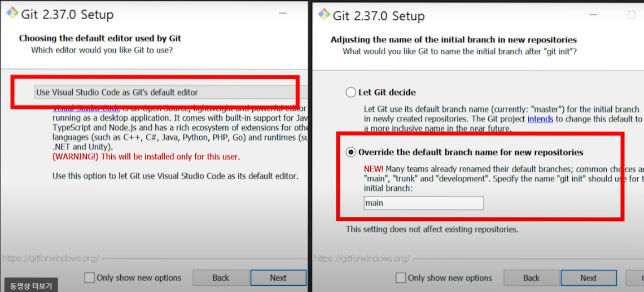The width and height of the screenshot is (644, 292).
Task: Click Back in the initial branch setup window
Action: [531, 278]
